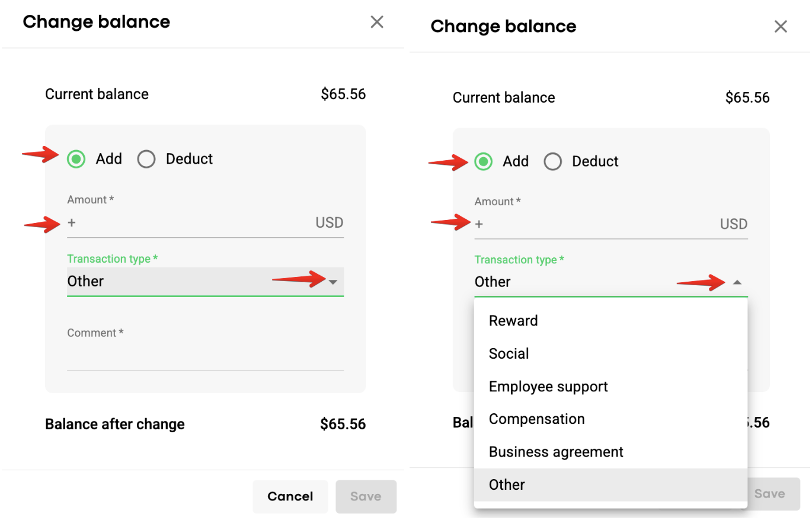Close the Change balance dialog with the open dropdown list
Screen dimensions: 812x523
tap(781, 27)
